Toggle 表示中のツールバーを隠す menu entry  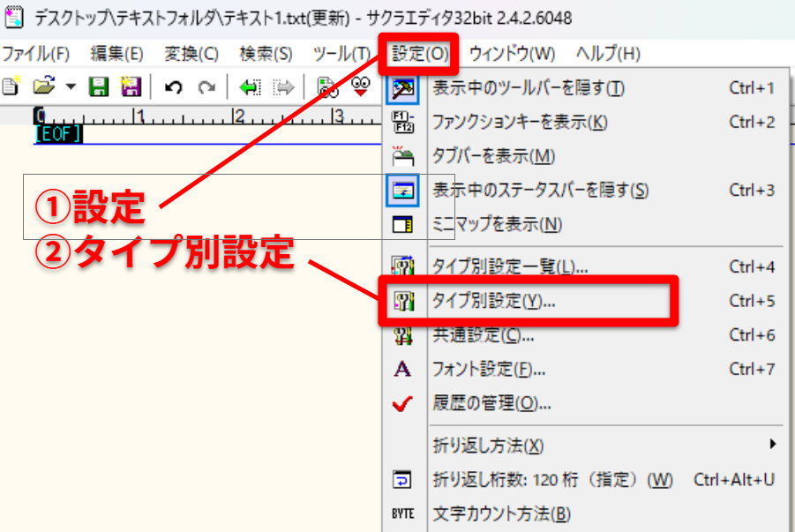coord(528,88)
